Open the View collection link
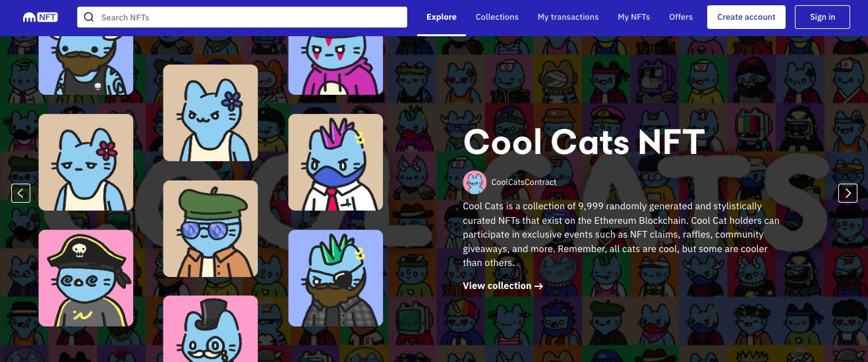This screenshot has height=362, width=868. click(503, 286)
